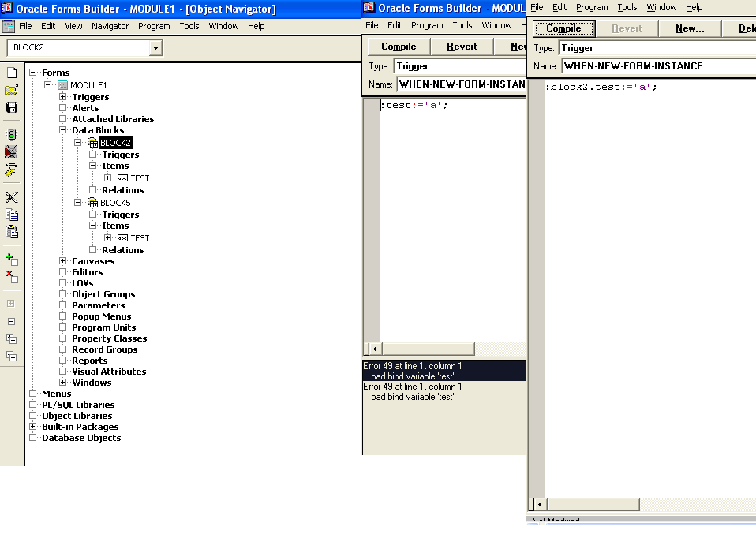Click the greyed Expand plus icon in the left toolbar
Viewport: 756px width, 542px height.
[x=11, y=304]
